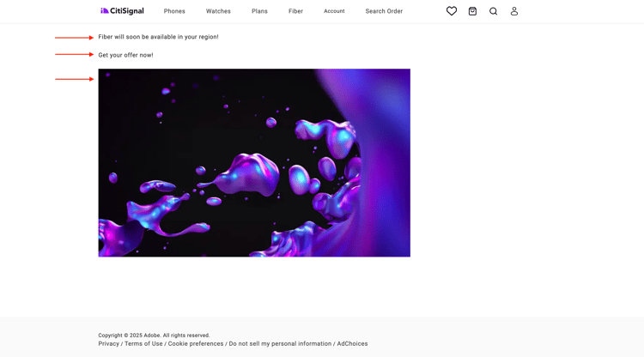The height and width of the screenshot is (357, 644).
Task: Click Do not sell my personal information
Action: coord(280,344)
